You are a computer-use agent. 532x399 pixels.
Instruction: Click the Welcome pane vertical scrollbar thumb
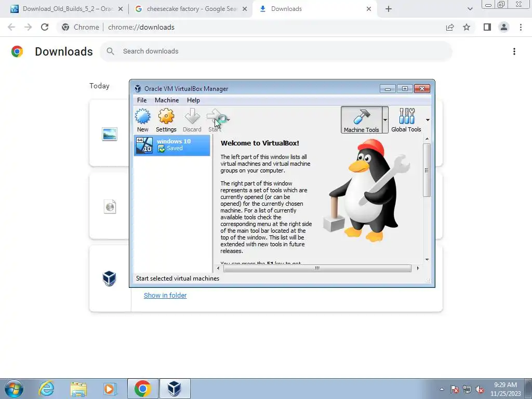(427, 170)
